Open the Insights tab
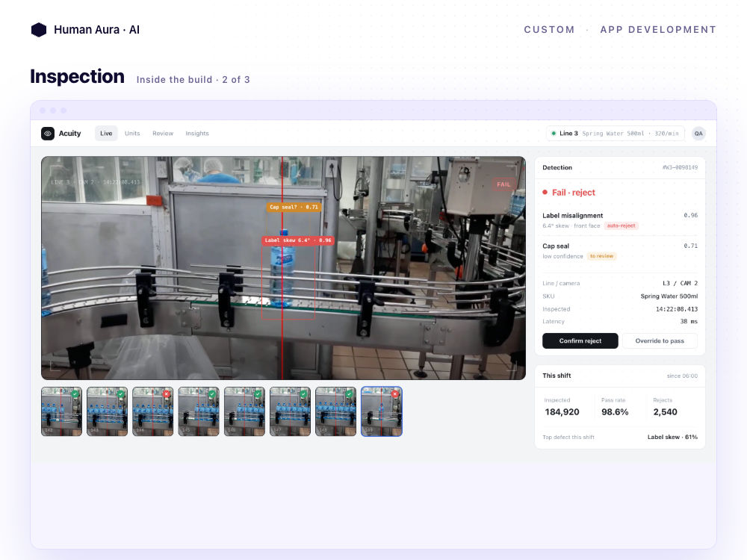The height and width of the screenshot is (560, 747). click(197, 134)
